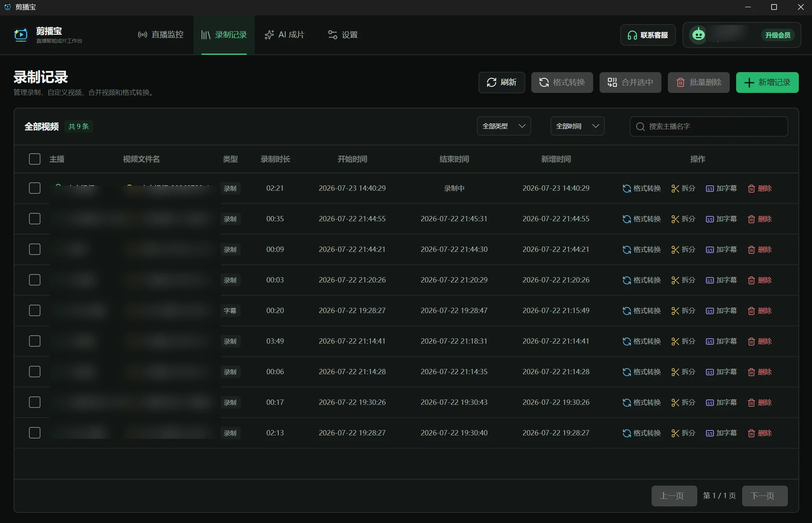Image resolution: width=812 pixels, height=523 pixels.
Task: Click the 剪播宝 logo icon in the header
Action: 21,35
